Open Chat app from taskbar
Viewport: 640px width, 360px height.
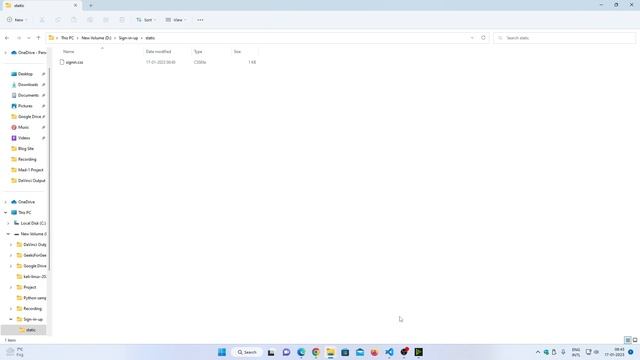pyautogui.click(x=286, y=352)
